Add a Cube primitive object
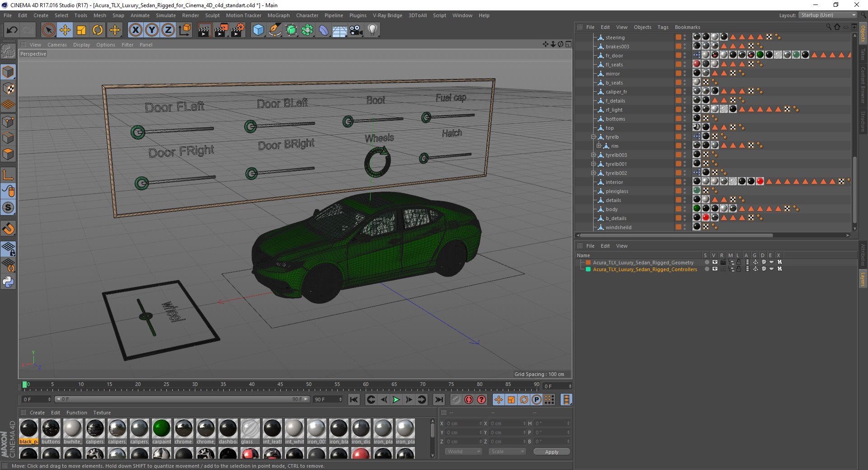The height and width of the screenshot is (470, 868). (258, 30)
